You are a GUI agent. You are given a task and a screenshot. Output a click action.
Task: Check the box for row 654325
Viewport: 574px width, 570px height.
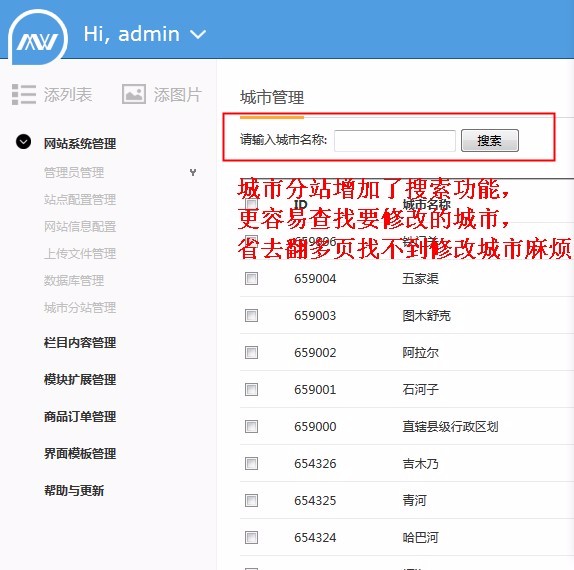251,500
